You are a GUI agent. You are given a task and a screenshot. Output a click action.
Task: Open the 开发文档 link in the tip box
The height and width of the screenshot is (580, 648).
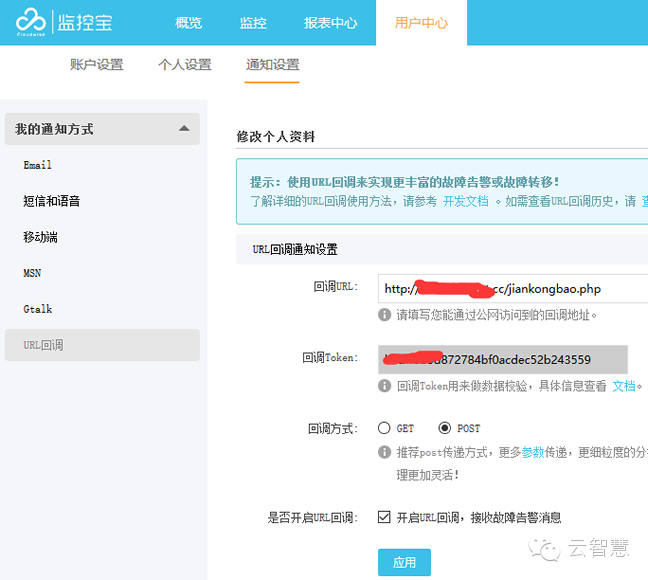coord(466,201)
